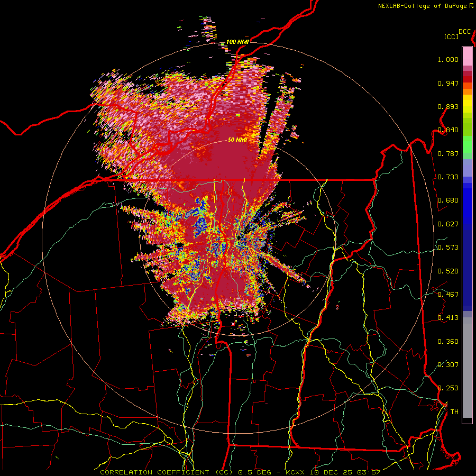Screen dimensions: 476x476
Task: Click the 50 NMI range ring label
Action: [x=237, y=140]
